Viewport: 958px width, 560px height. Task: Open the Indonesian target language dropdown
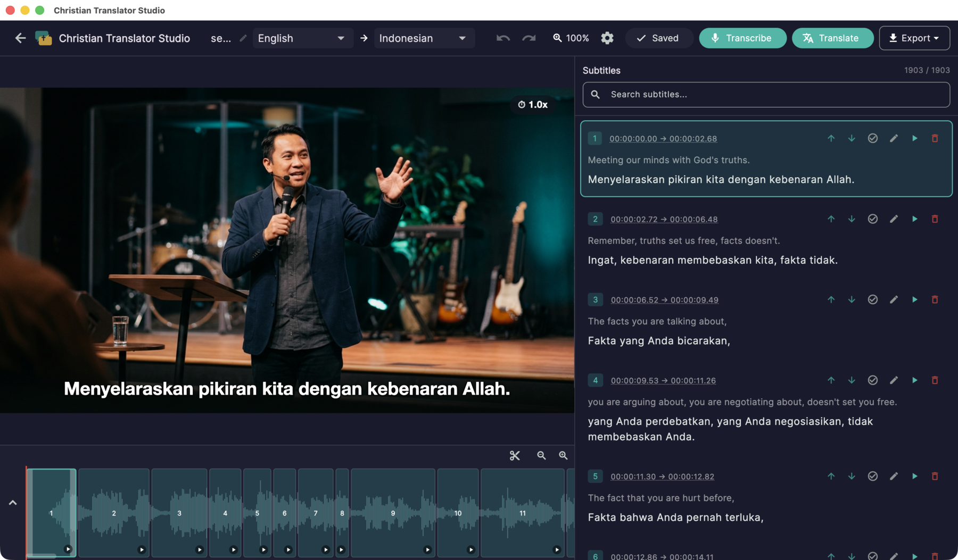(424, 38)
